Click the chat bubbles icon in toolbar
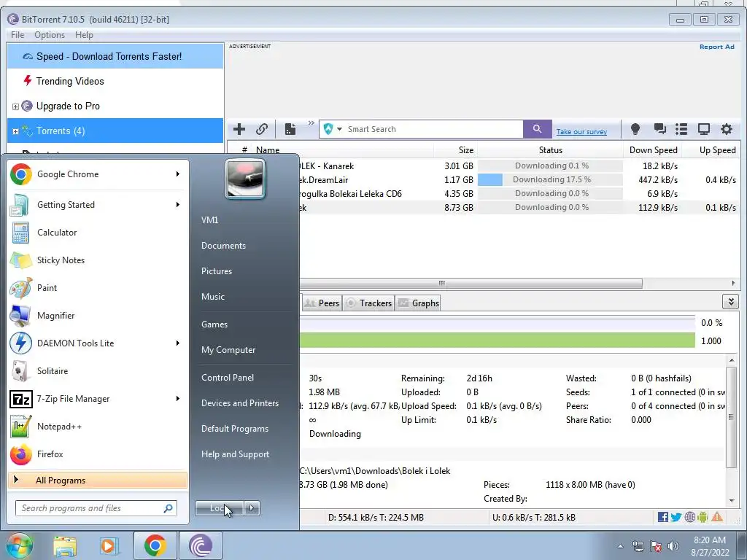The image size is (747, 560). 659,129
